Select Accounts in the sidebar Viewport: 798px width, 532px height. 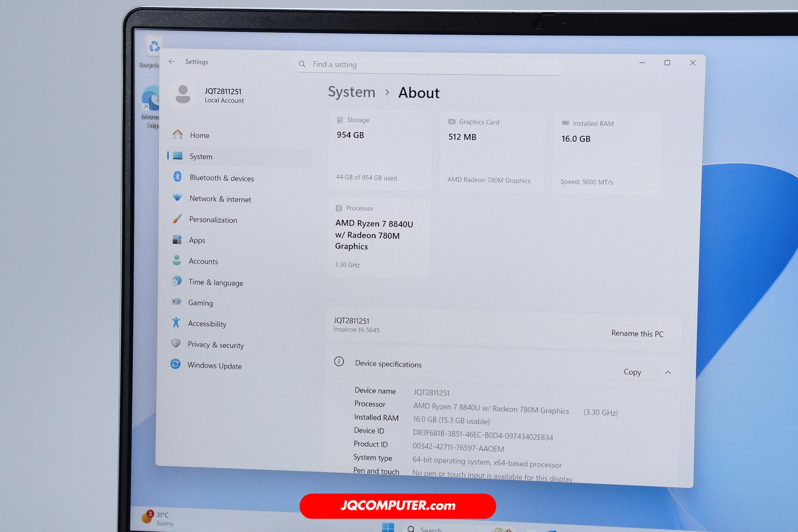[203, 261]
